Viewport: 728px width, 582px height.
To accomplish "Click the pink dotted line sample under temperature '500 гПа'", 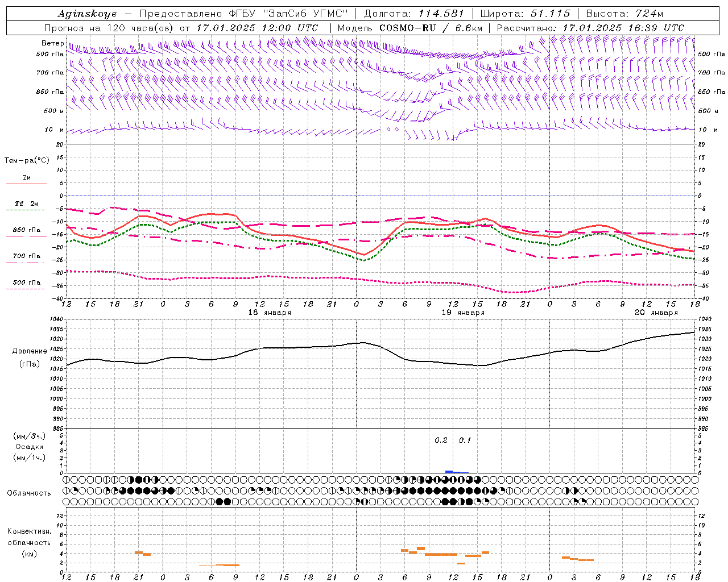I will [x=26, y=289].
